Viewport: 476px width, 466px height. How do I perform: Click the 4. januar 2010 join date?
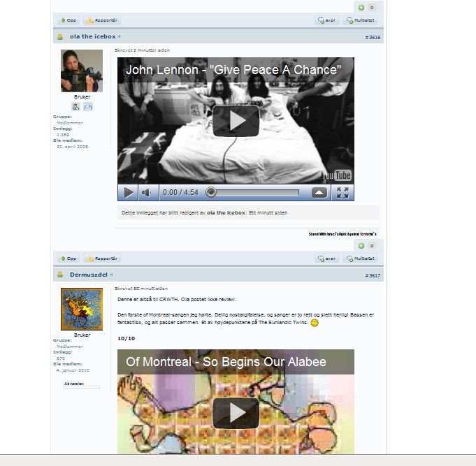73,370
